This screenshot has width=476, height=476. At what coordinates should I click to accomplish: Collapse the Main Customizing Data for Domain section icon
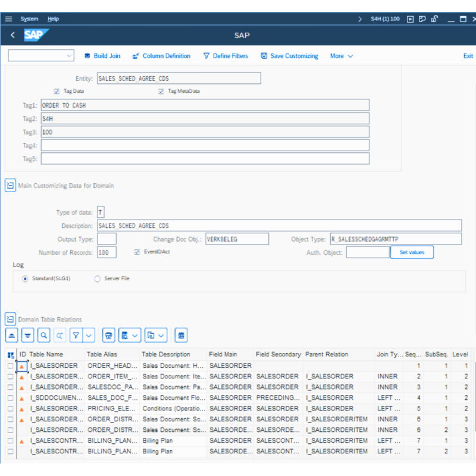click(x=10, y=186)
